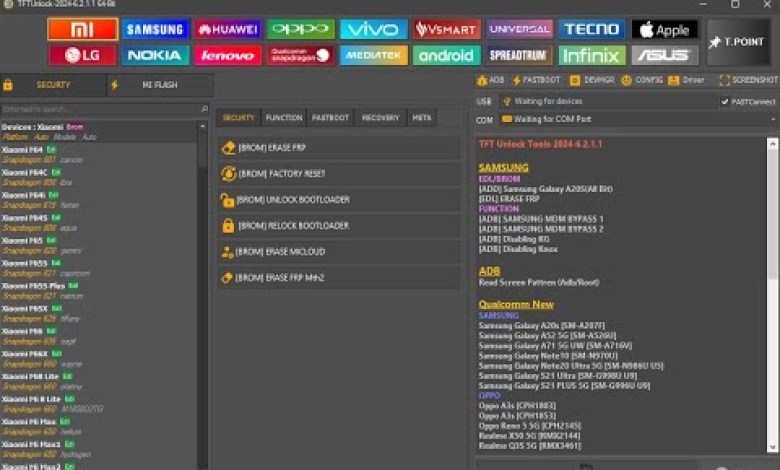The image size is (780, 470).
Task: Select the Apple brand logo
Action: pyautogui.click(x=665, y=30)
